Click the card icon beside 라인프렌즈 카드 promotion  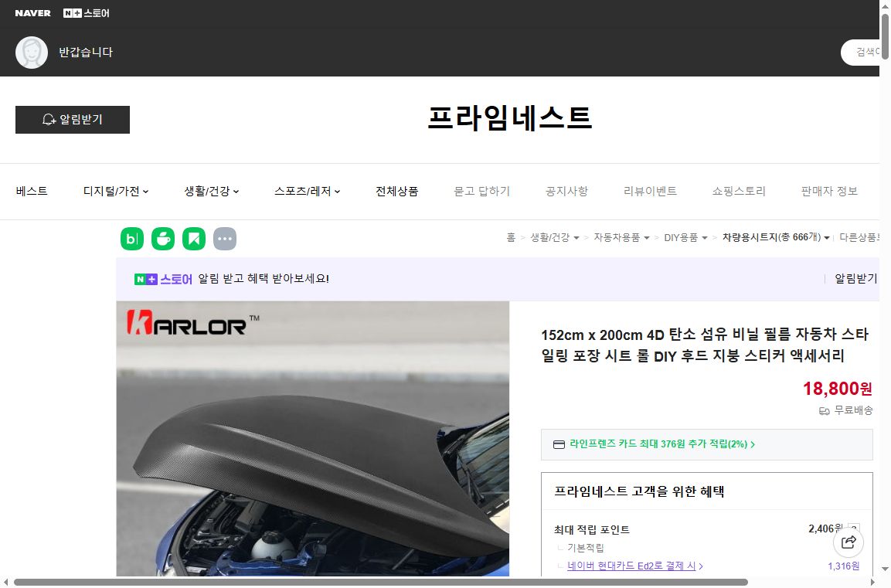[558, 444]
